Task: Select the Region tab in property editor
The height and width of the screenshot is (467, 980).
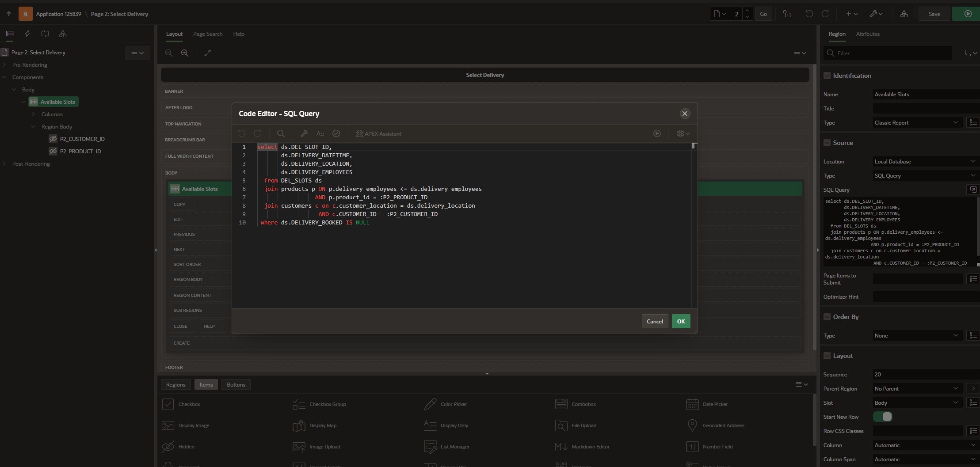Action: tap(837, 34)
